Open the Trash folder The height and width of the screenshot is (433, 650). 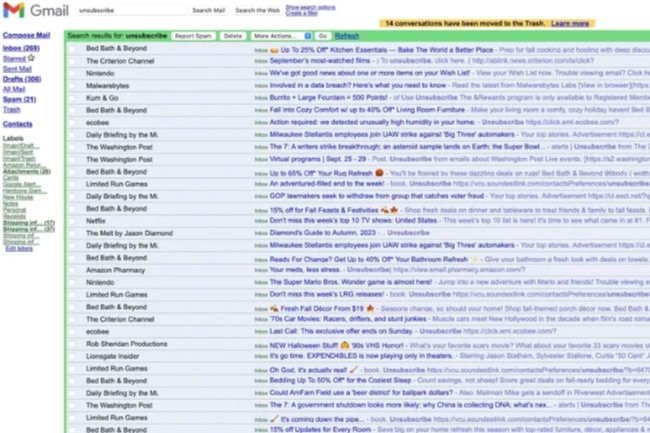click(11, 109)
